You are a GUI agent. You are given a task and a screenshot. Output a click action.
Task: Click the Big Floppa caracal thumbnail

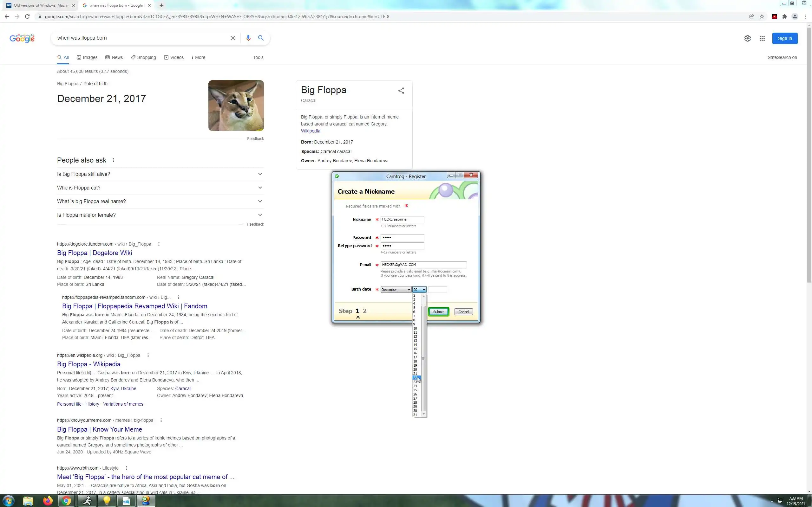point(236,105)
